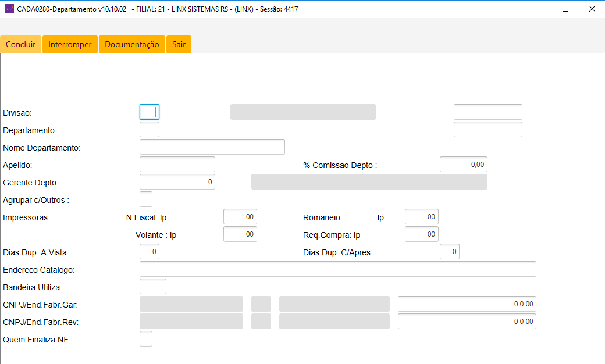This screenshot has width=605, height=364.
Task: Click the right-side field on Divisao row
Action: (x=487, y=112)
